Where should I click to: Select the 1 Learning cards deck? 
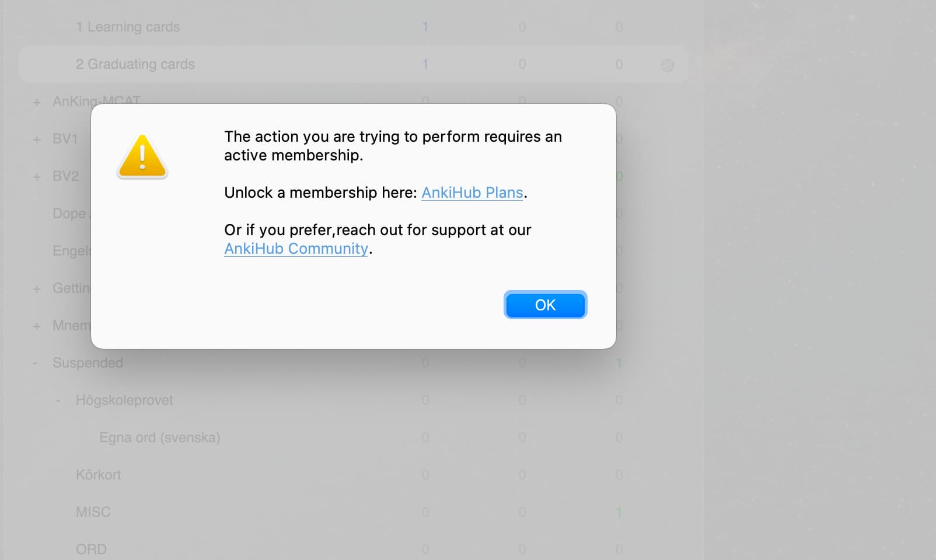click(128, 27)
